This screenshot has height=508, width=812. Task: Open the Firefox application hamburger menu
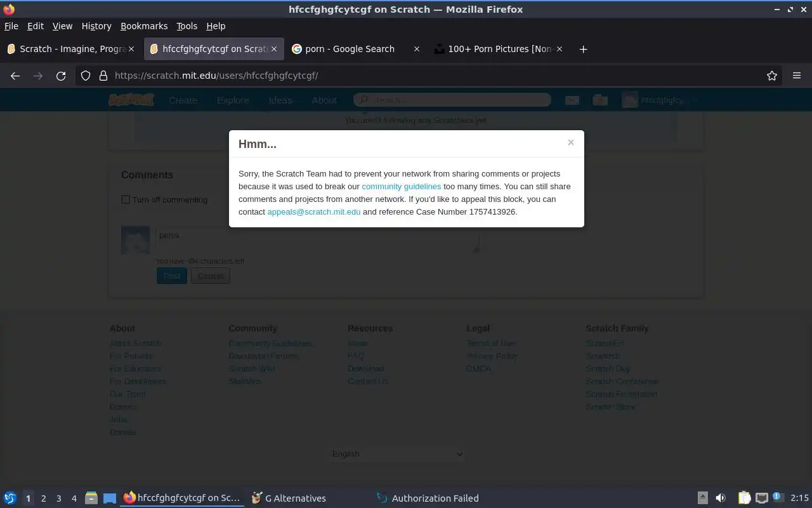click(x=797, y=76)
